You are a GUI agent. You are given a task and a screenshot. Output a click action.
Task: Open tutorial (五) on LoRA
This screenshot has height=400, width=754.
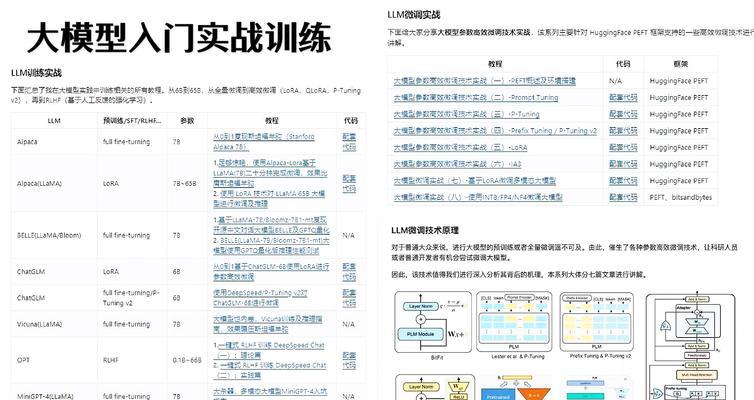[x=460, y=148]
